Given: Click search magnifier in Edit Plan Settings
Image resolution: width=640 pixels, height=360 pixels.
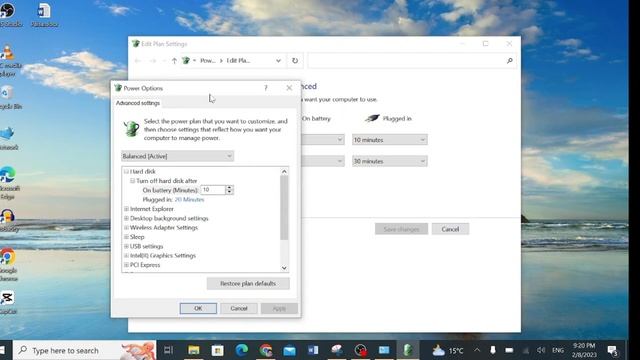Looking at the screenshot, I should point(509,61).
